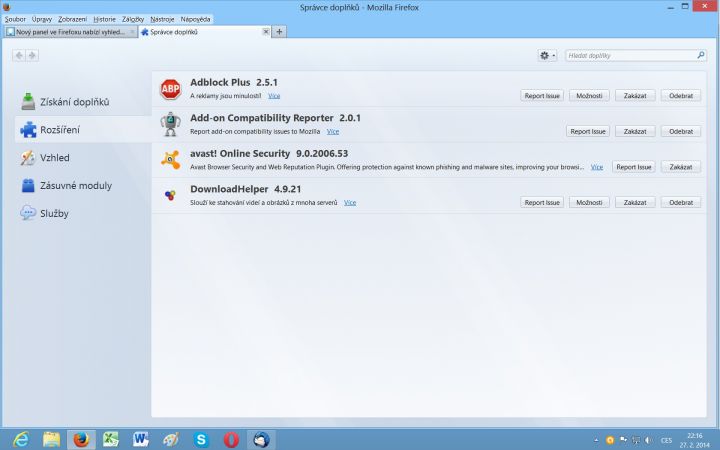Go forward with the forward arrow
The height and width of the screenshot is (450, 720).
pyautogui.click(x=32, y=56)
